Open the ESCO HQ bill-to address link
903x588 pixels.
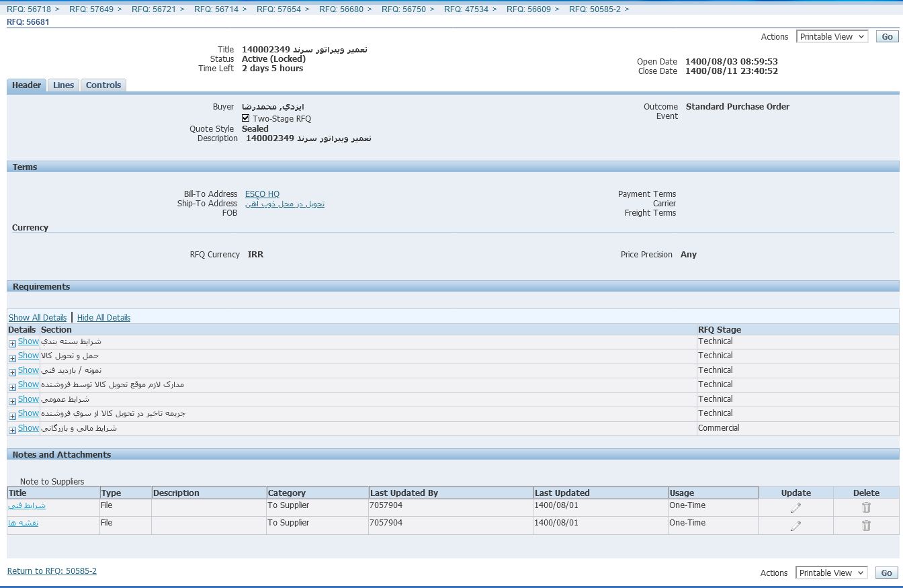(x=262, y=194)
